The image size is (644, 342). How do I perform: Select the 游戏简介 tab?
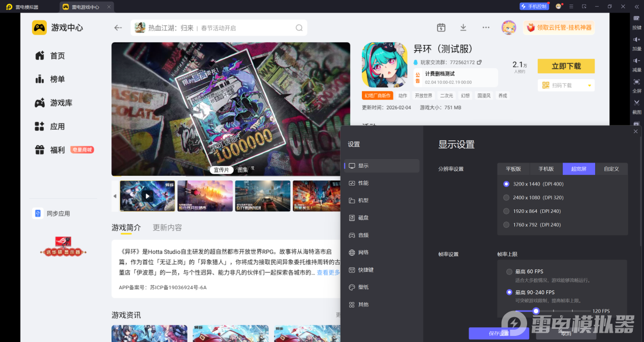[126, 228]
